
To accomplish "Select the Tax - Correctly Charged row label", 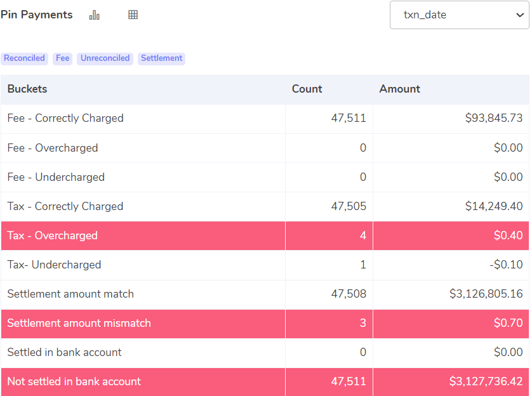I will 65,206.
